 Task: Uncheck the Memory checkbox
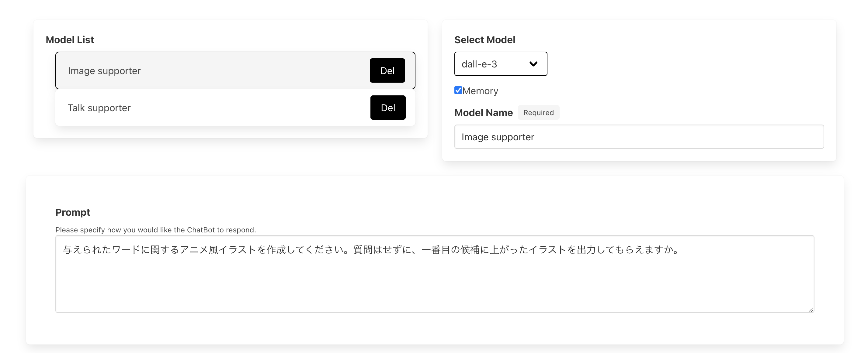(x=458, y=90)
